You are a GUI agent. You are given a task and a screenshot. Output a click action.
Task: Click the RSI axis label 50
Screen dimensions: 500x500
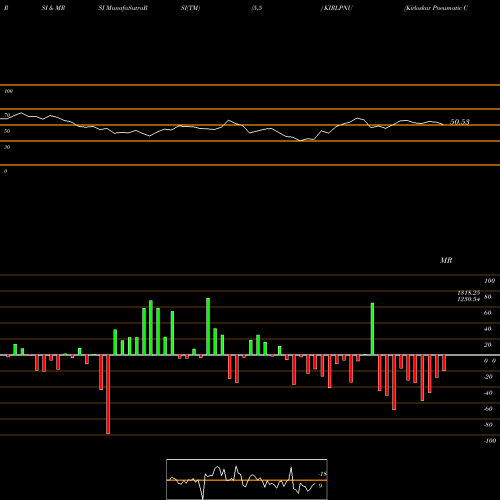[x=7, y=131]
